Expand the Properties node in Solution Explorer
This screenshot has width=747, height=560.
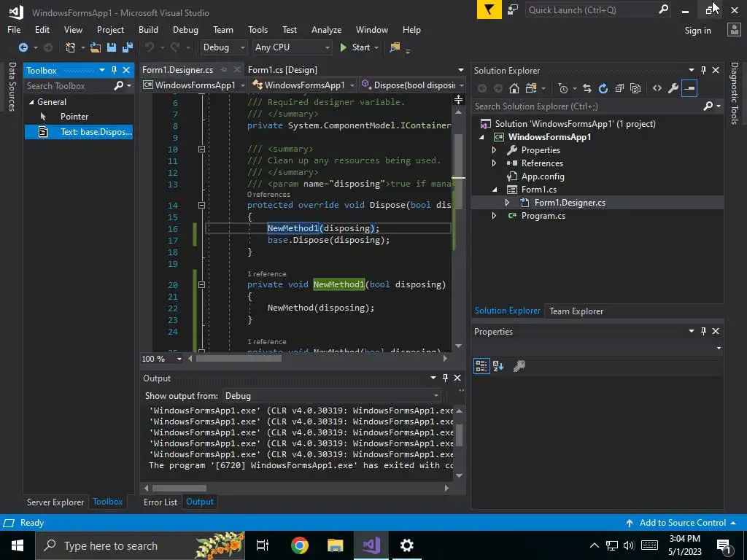pos(494,150)
